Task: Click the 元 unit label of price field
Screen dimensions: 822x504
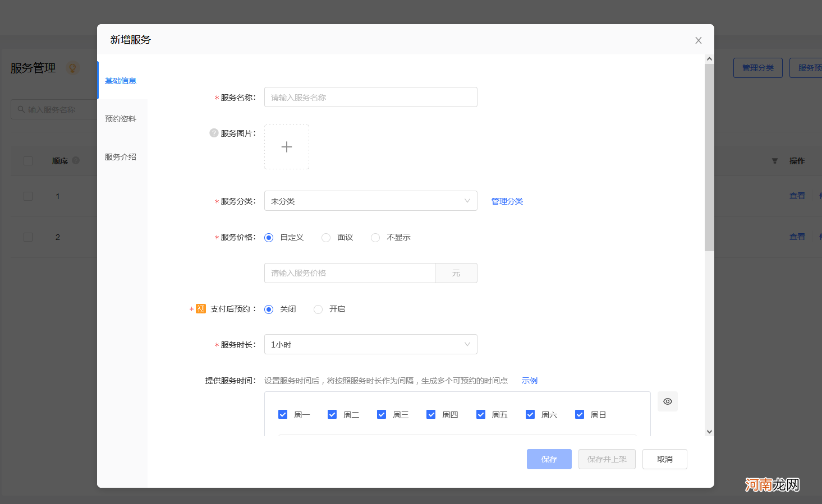Action: tap(456, 273)
